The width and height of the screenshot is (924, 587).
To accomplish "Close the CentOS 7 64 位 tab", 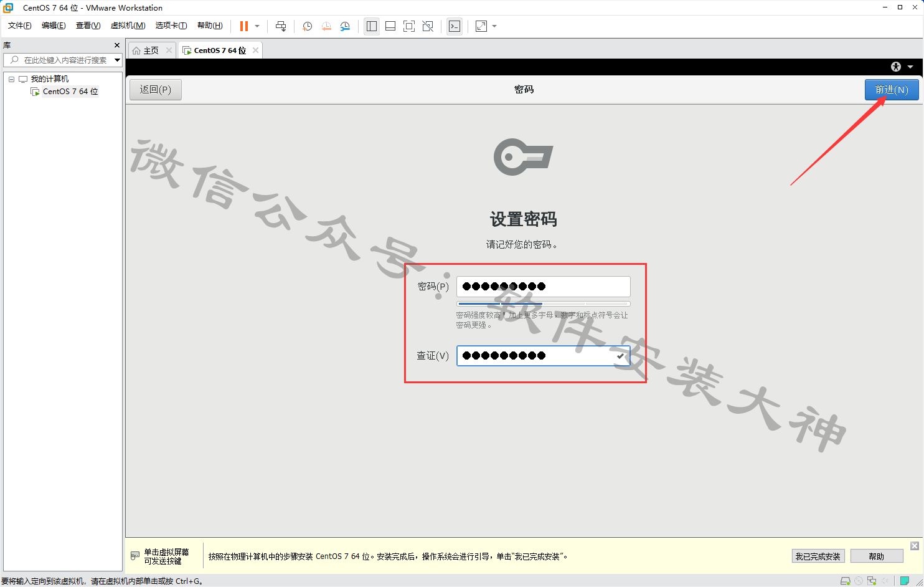I will pos(255,50).
